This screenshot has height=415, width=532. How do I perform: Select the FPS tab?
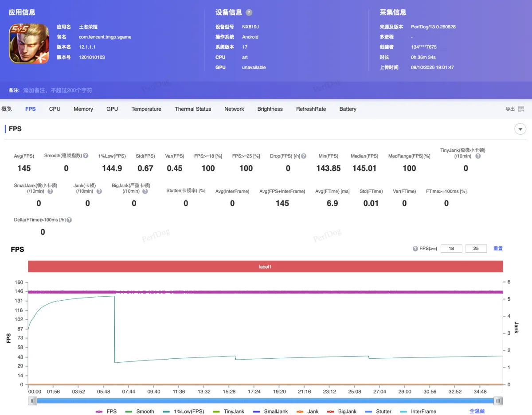[x=31, y=109]
